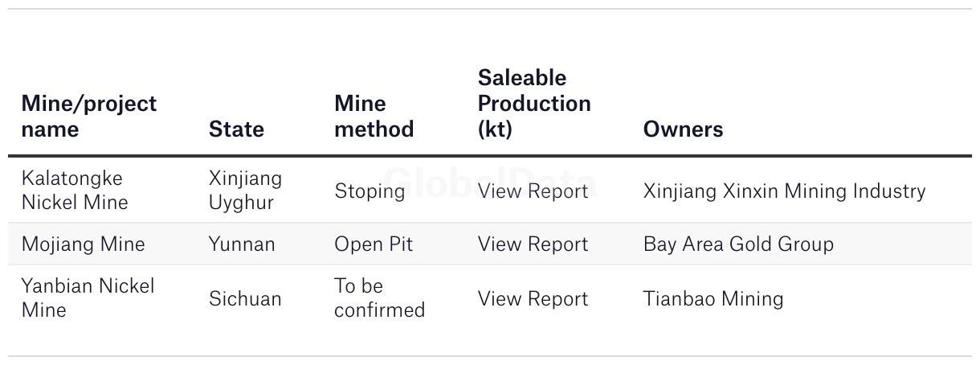The image size is (980, 365).
Task: Click the Stoping mine method cell
Action: pos(370,191)
